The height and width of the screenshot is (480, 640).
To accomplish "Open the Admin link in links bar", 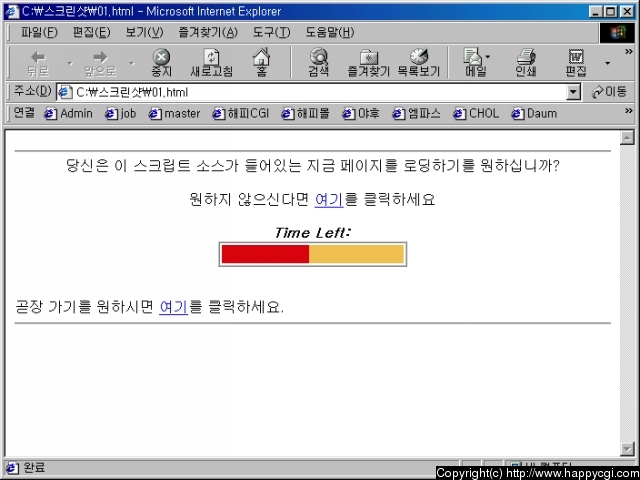I will point(68,113).
